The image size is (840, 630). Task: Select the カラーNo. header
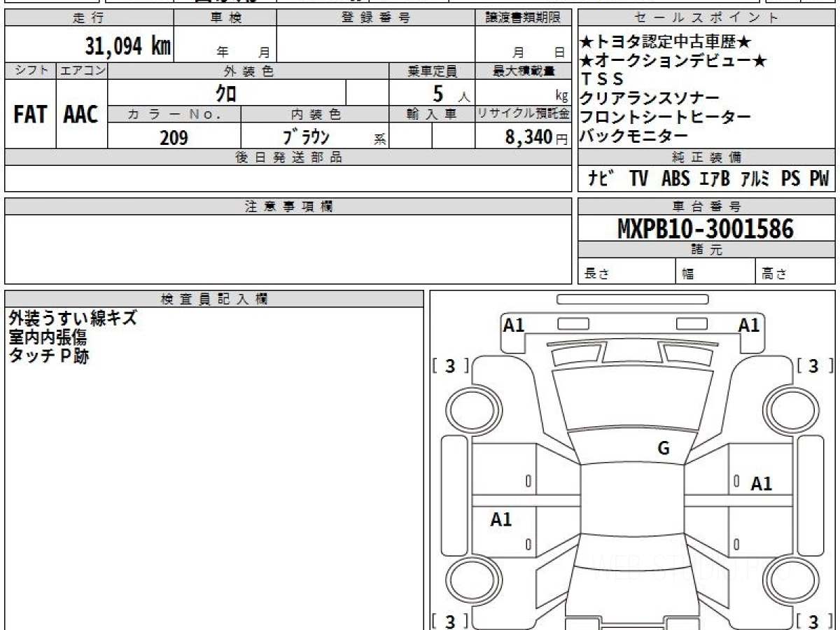pyautogui.click(x=174, y=114)
